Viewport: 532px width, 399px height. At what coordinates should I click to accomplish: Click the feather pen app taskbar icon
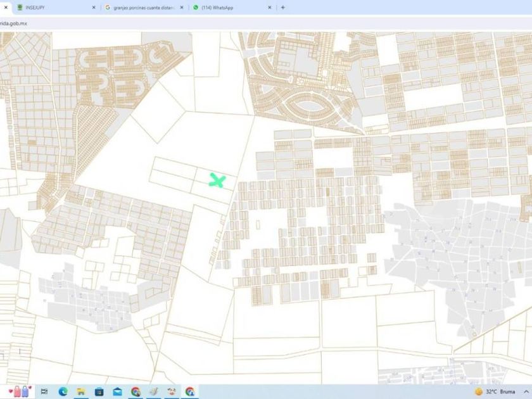point(153,391)
